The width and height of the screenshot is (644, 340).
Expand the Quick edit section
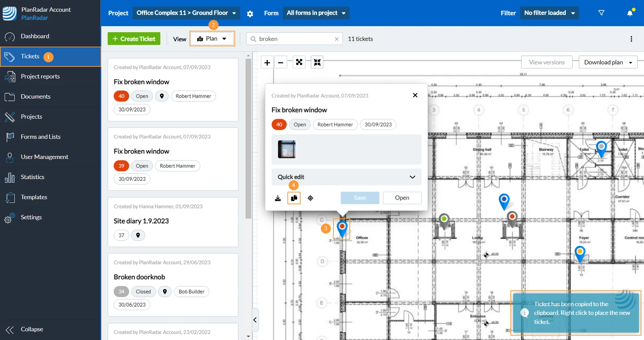[347, 177]
